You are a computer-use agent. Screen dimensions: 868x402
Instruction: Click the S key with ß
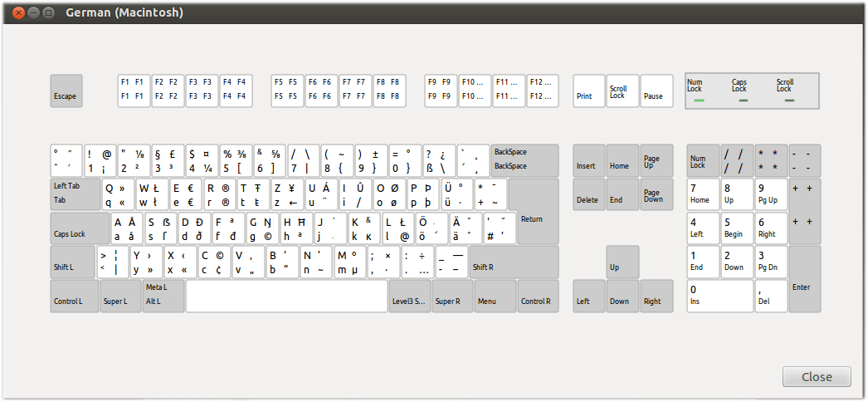click(161, 228)
